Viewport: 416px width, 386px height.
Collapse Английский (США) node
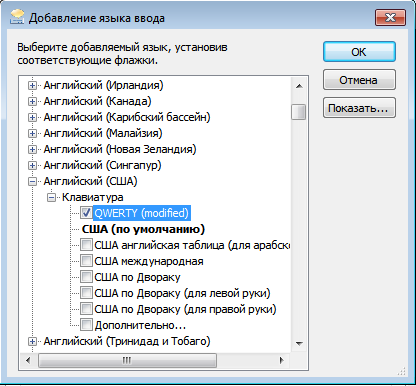pos(32,181)
